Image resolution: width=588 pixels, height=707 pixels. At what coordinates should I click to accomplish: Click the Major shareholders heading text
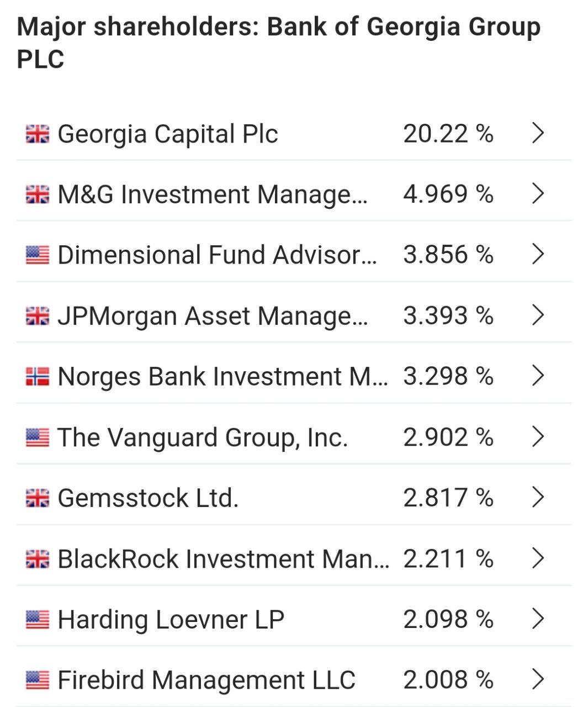[278, 42]
